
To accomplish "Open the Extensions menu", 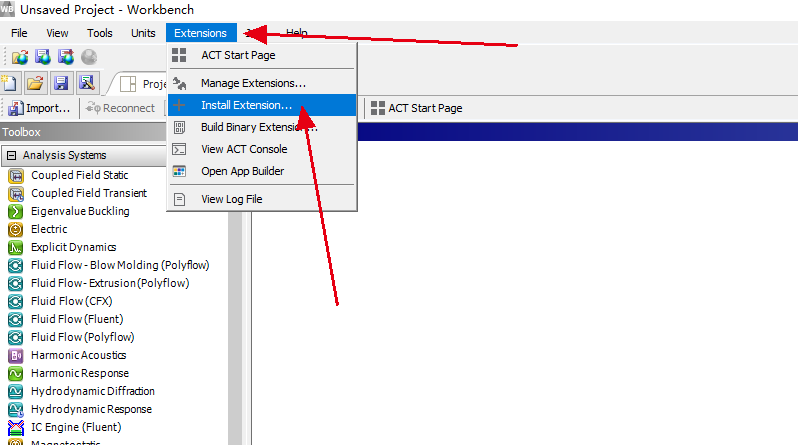I will coord(200,33).
